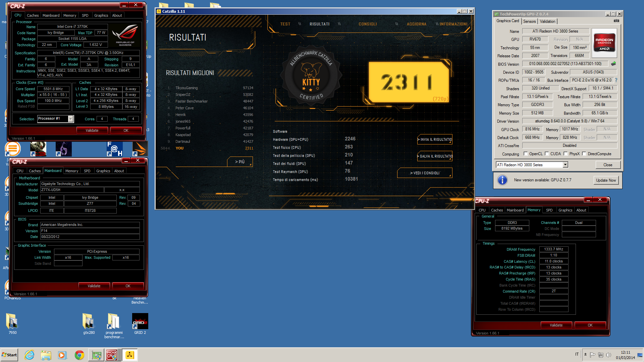The height and width of the screenshot is (362, 644).
Task: Click the Close button in GPU-Z
Action: pyautogui.click(x=608, y=165)
